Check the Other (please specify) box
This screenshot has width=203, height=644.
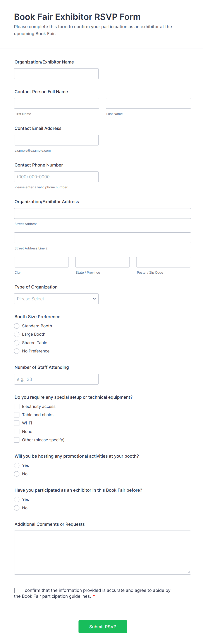click(x=17, y=440)
